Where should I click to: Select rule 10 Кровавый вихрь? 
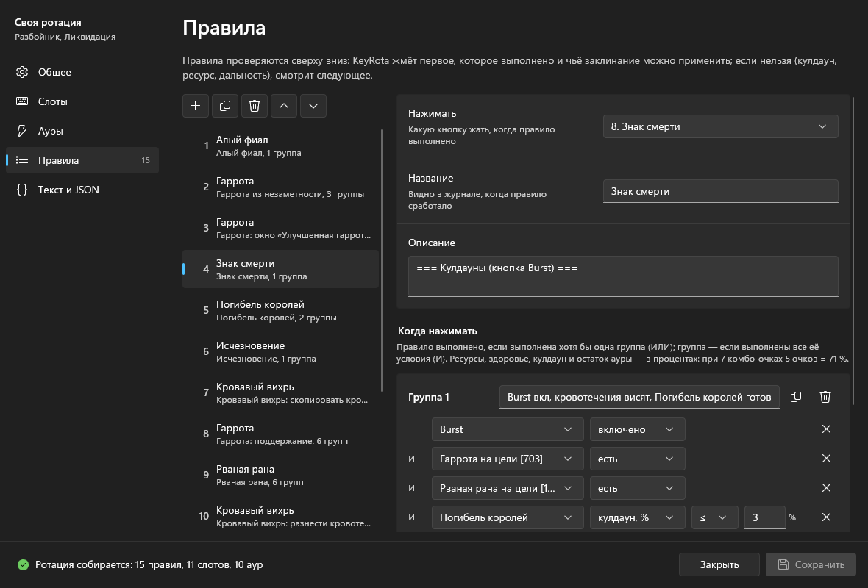click(281, 516)
